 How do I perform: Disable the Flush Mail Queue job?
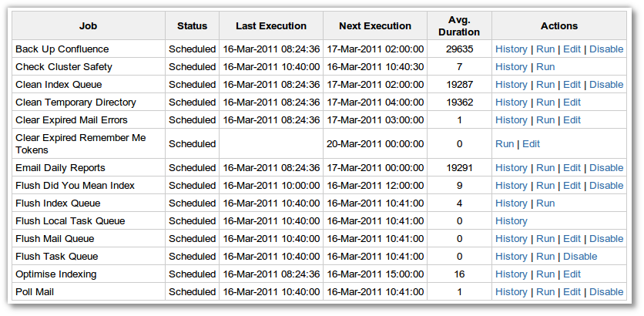[606, 238]
